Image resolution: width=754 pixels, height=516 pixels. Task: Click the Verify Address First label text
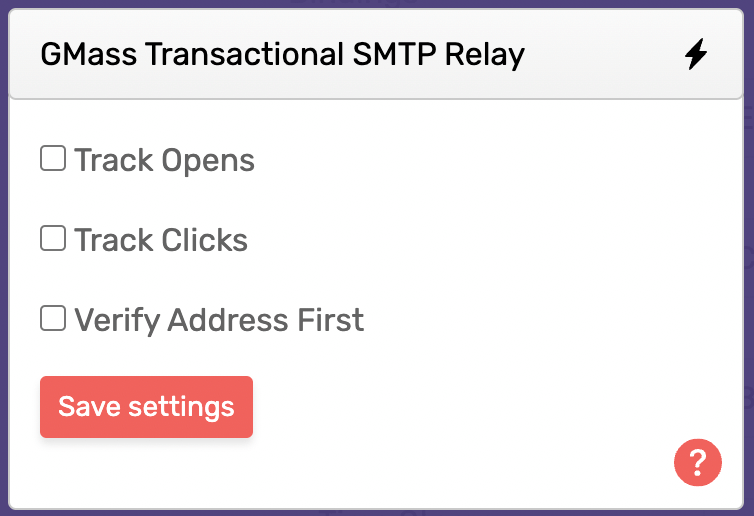coord(219,320)
